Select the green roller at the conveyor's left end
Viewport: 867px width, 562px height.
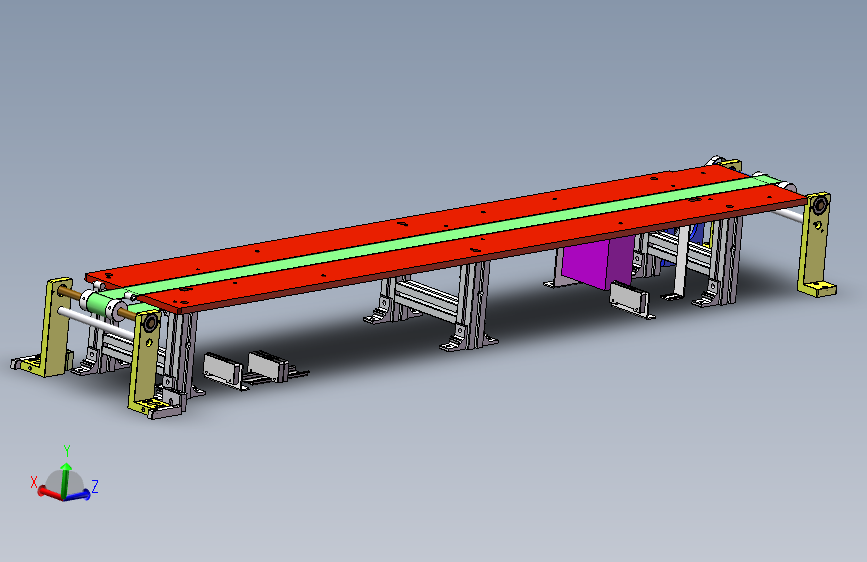click(x=101, y=304)
